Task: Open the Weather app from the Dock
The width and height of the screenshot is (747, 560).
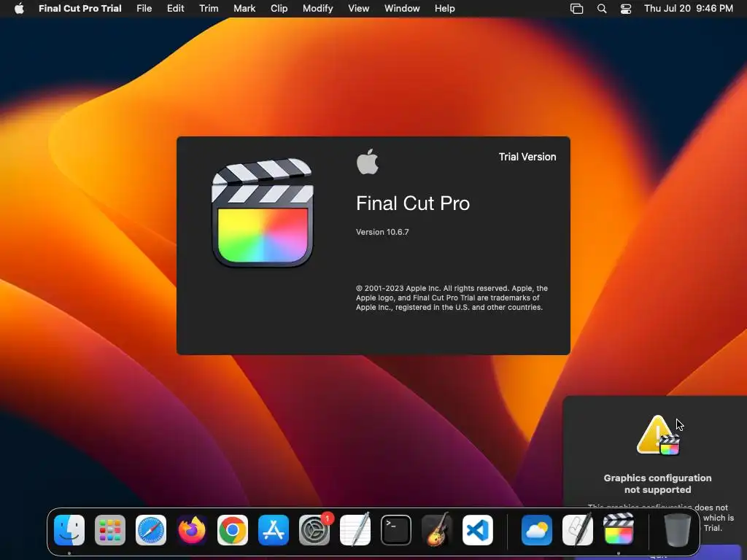Action: coord(537,530)
